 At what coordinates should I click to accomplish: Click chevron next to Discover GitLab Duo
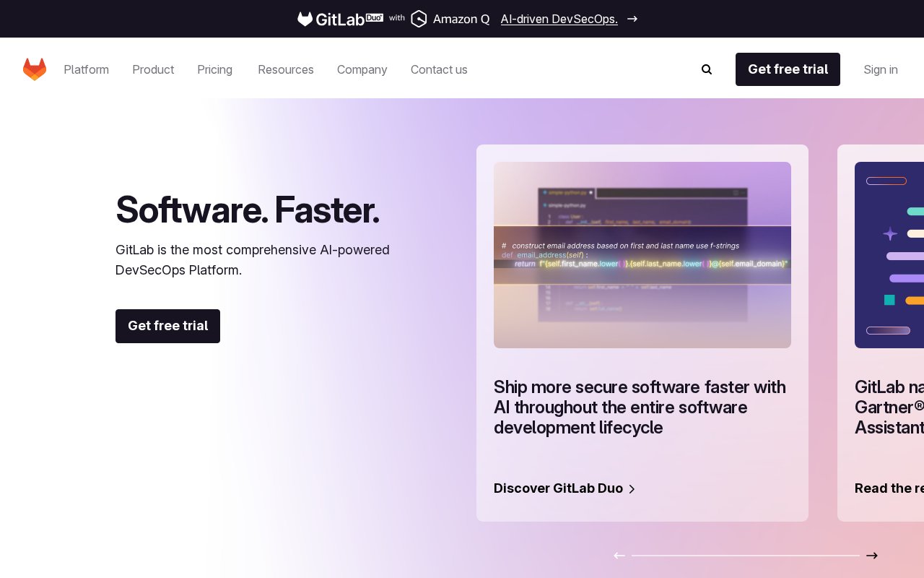pos(632,489)
